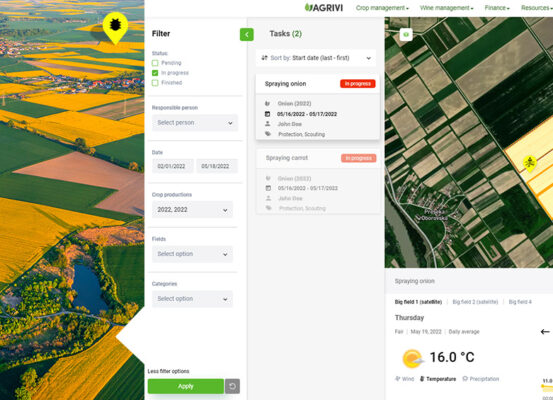Image resolution: width=553 pixels, height=400 pixels.
Task: Click the 05/16/2022 - 05/17/2022 date in Spraying onion
Action: (307, 114)
